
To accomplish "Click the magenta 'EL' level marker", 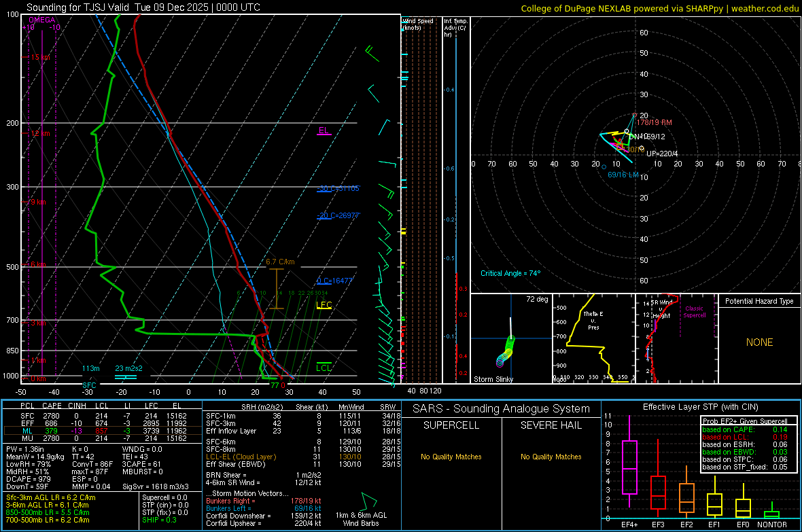I will (324, 130).
